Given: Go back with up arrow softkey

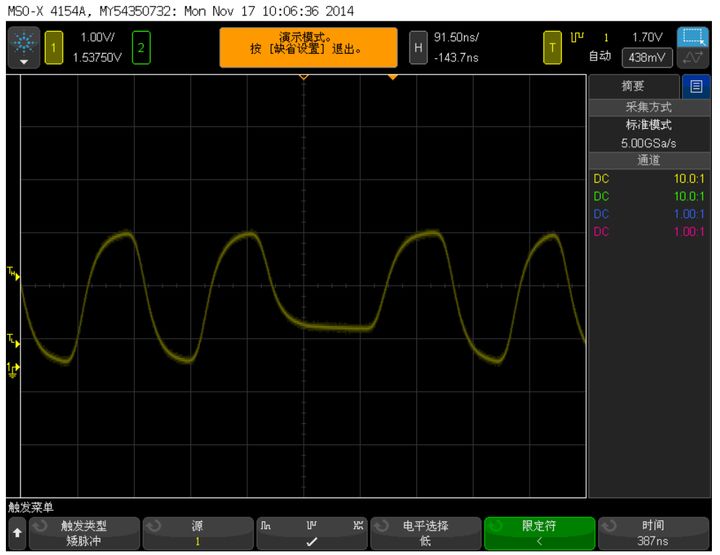Looking at the screenshot, I should click(x=17, y=533).
